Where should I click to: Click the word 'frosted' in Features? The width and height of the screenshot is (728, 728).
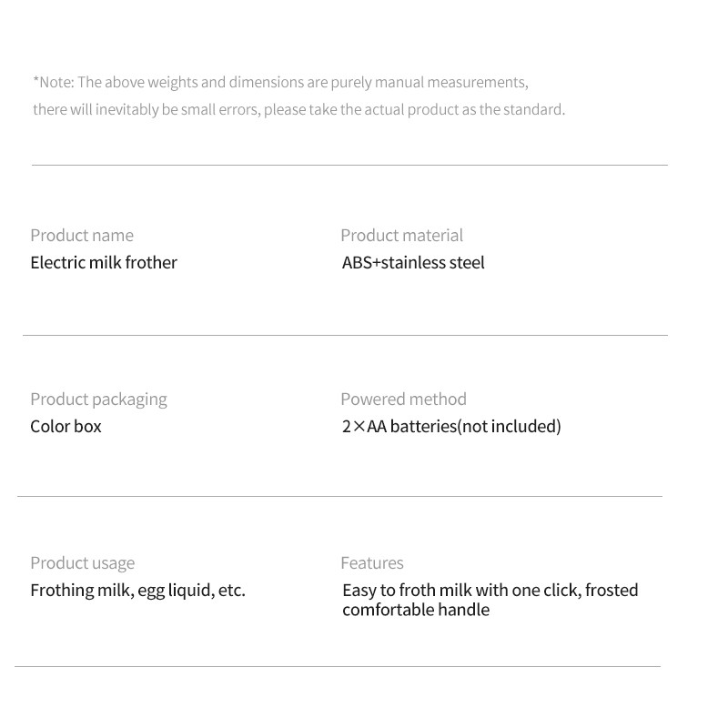pos(612,591)
